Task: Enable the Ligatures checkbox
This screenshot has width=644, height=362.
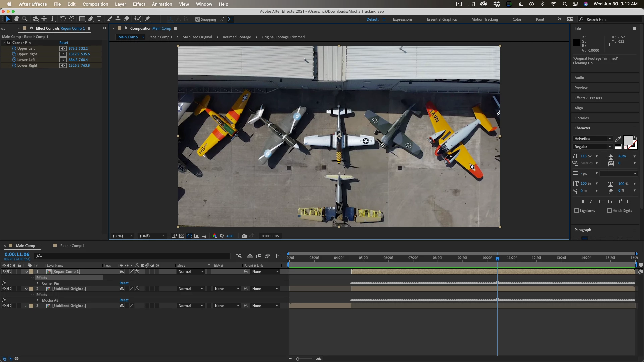Action: click(x=577, y=210)
